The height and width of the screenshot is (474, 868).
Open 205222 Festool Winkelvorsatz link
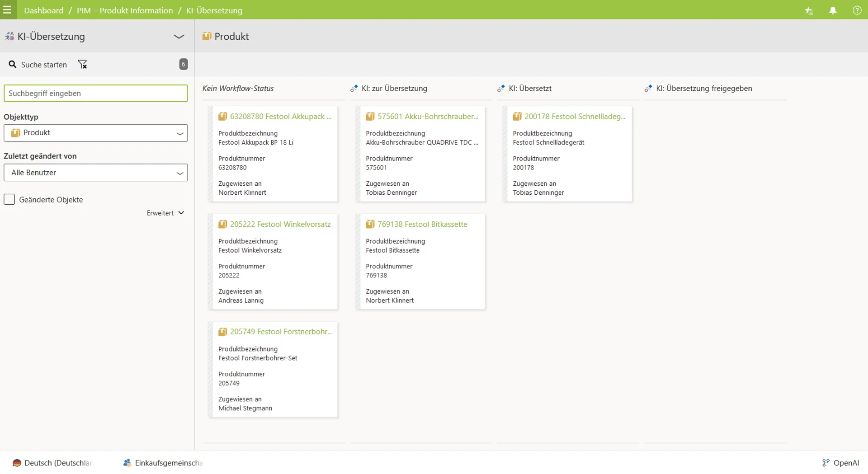click(280, 225)
